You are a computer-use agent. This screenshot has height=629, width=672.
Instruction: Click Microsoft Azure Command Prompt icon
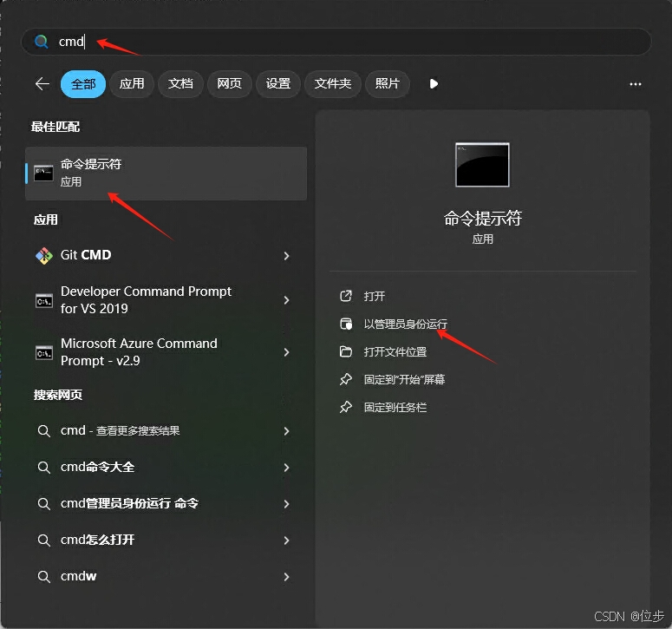point(44,352)
